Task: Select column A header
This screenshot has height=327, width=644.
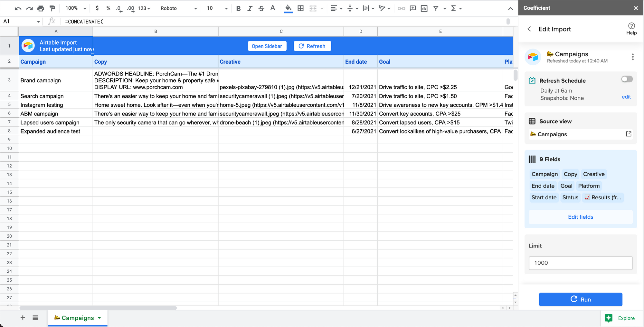Action: coord(56,31)
